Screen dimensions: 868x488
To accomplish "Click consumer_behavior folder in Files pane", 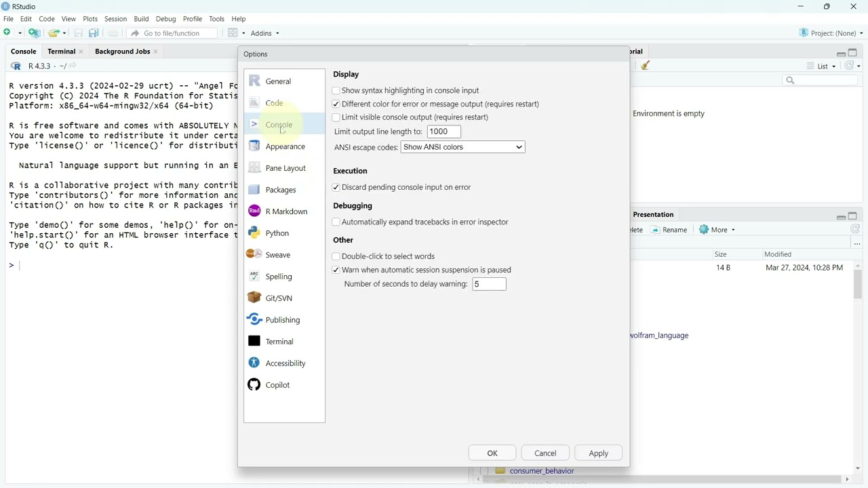I will tap(542, 471).
